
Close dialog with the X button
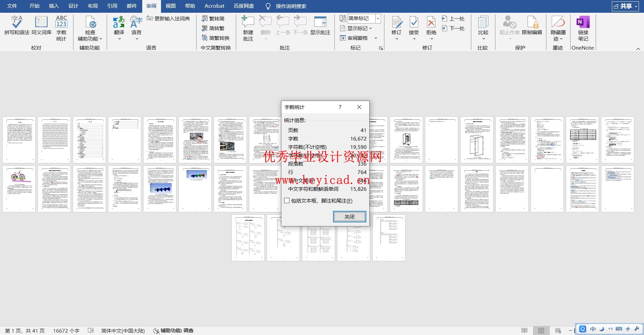pyautogui.click(x=359, y=107)
